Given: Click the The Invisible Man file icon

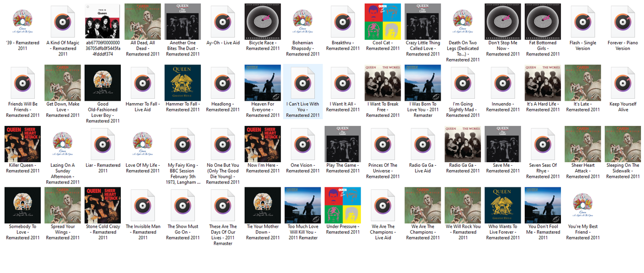Looking at the screenshot, I should coord(143,206).
